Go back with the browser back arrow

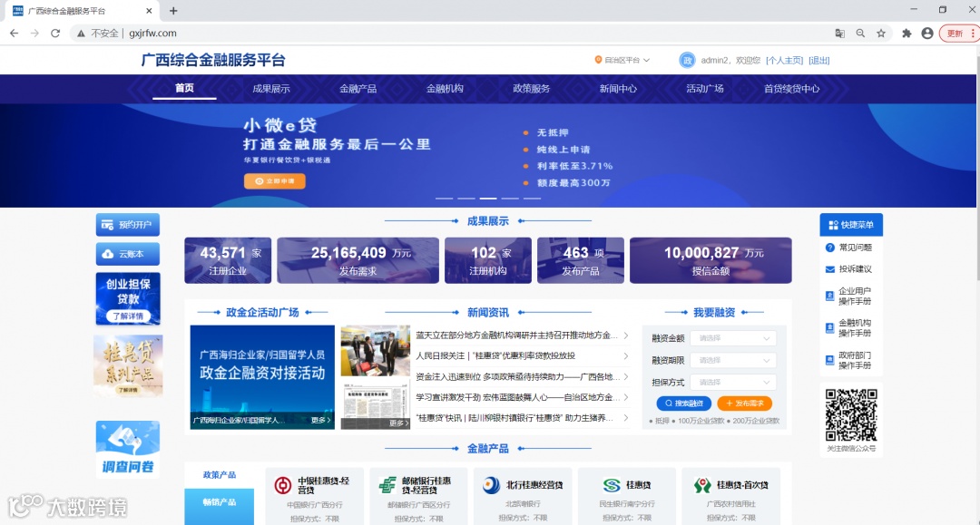click(x=14, y=33)
